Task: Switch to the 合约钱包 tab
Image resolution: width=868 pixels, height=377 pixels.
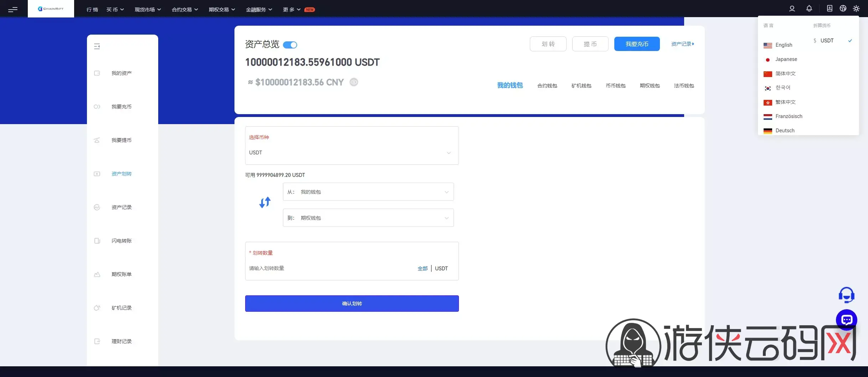Action: point(547,86)
